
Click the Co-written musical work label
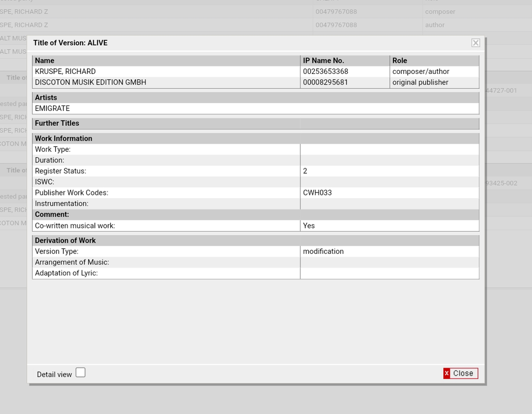[x=75, y=226]
